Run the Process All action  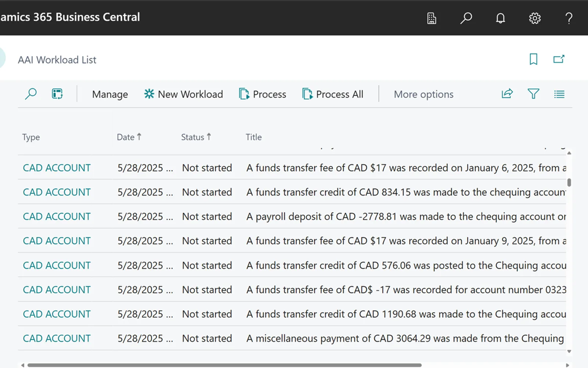333,94
